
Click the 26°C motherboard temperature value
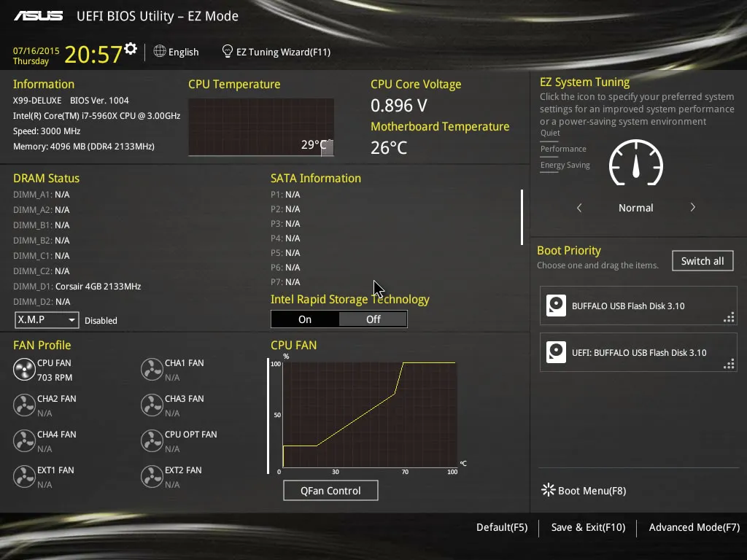pos(389,147)
